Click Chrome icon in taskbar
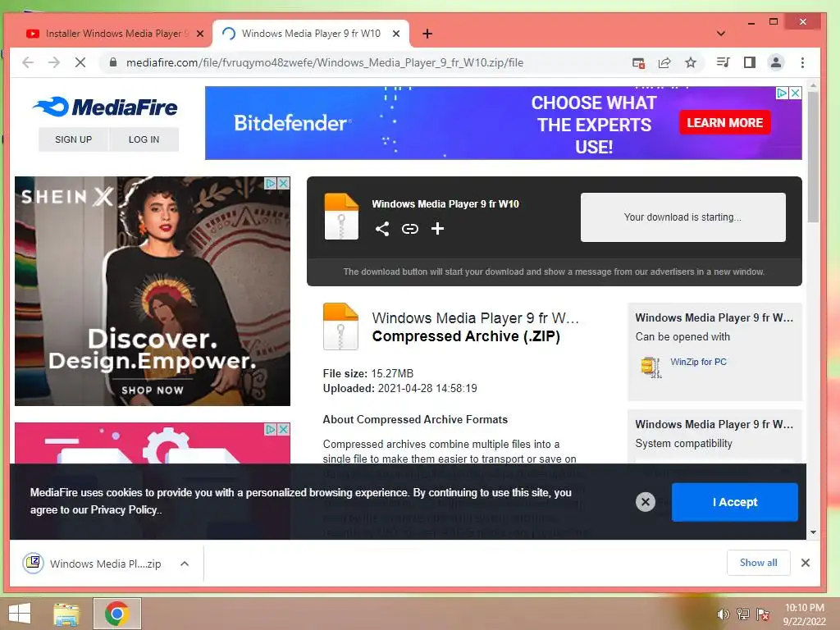This screenshot has width=840, height=630. pos(116,614)
